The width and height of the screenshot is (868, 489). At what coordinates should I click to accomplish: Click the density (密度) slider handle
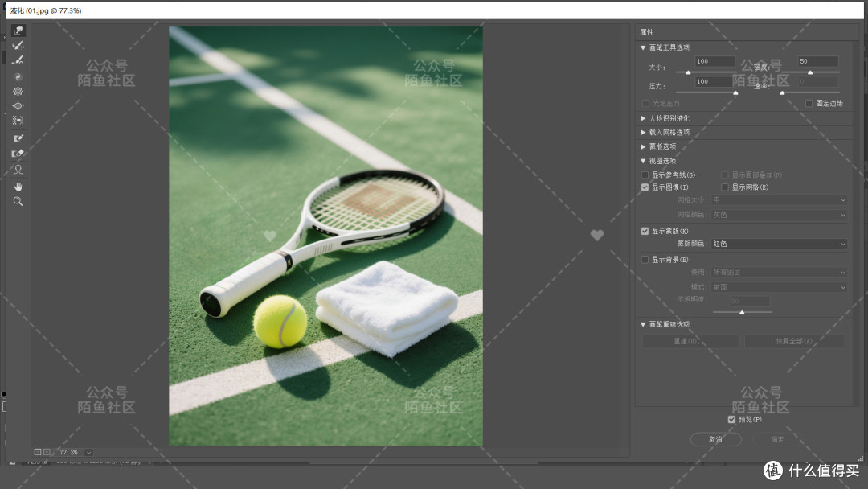pos(810,72)
